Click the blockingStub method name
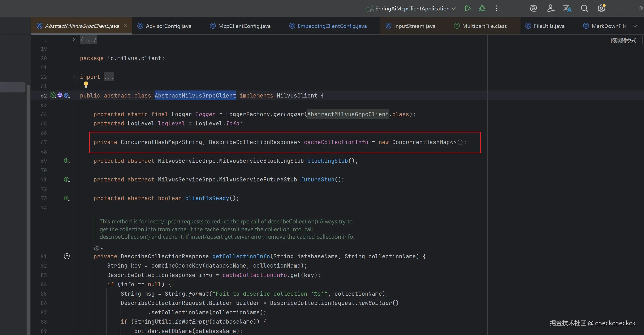Screen dimensions: 644x335 point(327,161)
